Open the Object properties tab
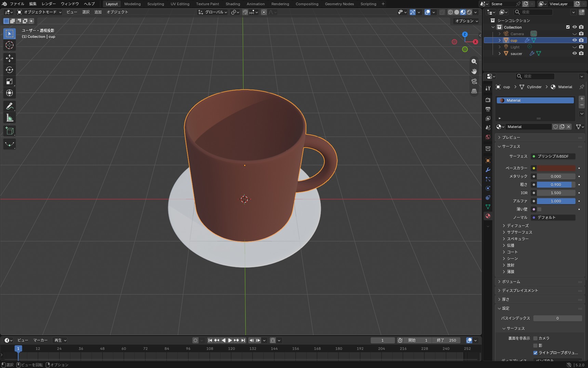 tap(488, 160)
